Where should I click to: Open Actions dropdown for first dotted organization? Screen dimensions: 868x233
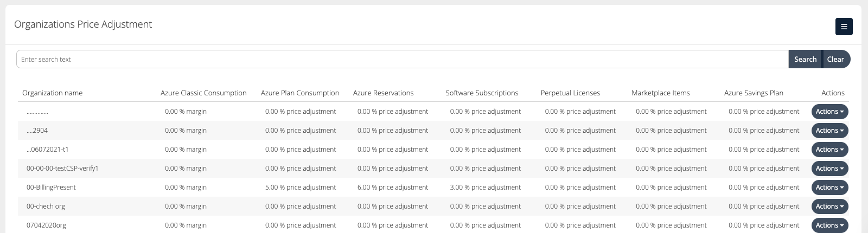(829, 112)
